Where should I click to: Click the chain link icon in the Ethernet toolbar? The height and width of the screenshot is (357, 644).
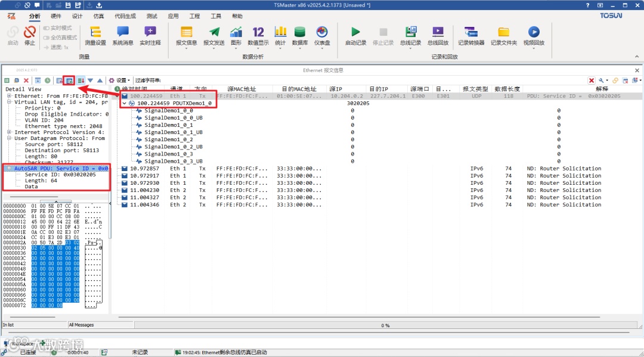615,80
